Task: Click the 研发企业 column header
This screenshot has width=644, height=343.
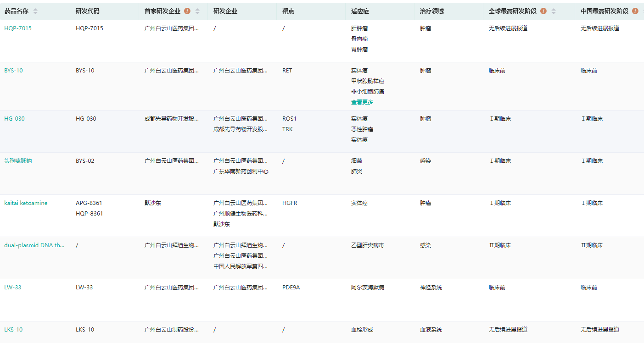Action: tap(225, 11)
